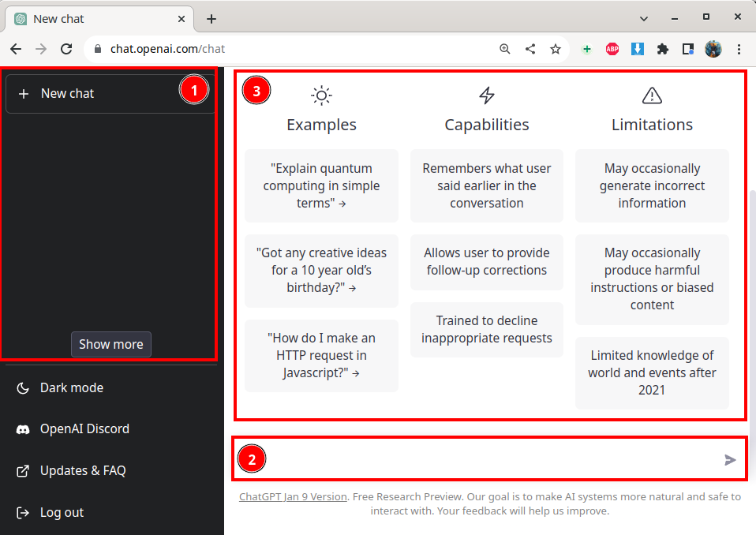The width and height of the screenshot is (756, 535).
Task: Click the moon icon next to Dark mode
Action: (x=23, y=388)
